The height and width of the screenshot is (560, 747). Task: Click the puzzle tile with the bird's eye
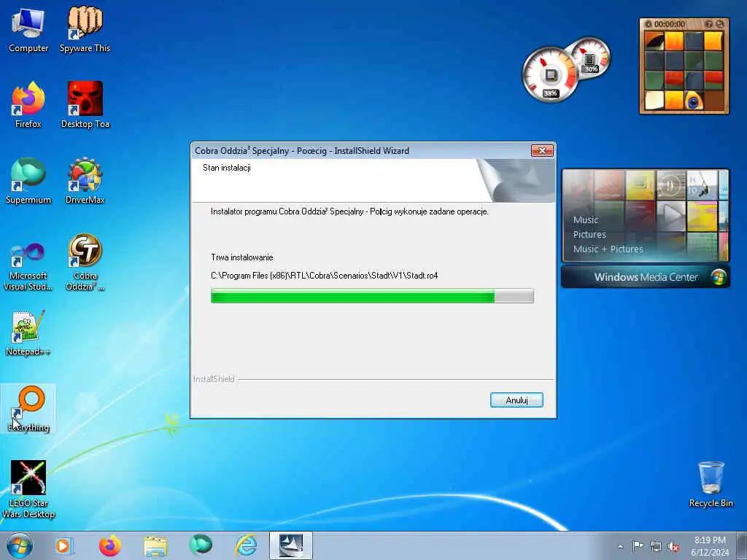[x=694, y=100]
